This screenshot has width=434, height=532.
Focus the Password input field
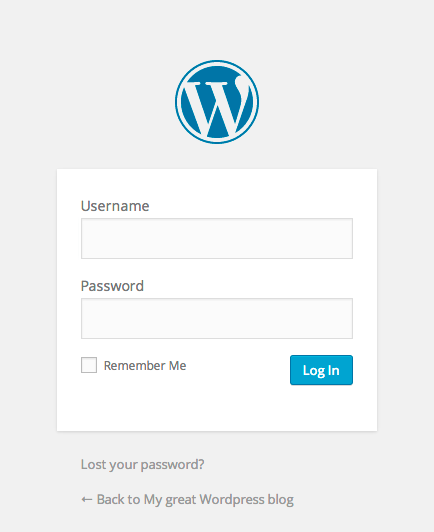click(x=217, y=319)
